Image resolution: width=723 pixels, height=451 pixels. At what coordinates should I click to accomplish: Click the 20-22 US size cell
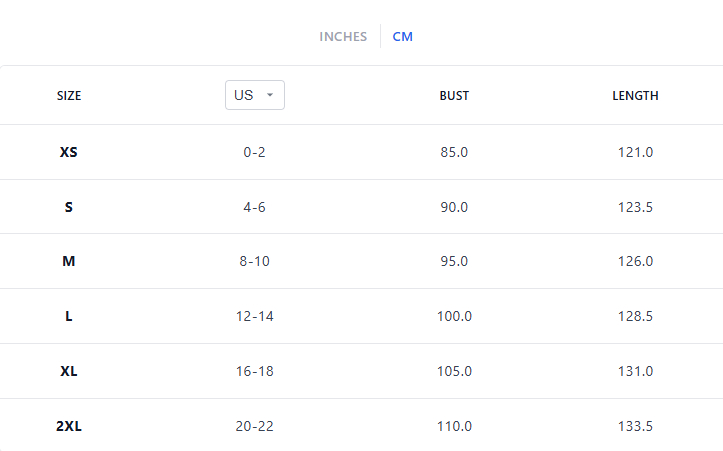coord(254,426)
